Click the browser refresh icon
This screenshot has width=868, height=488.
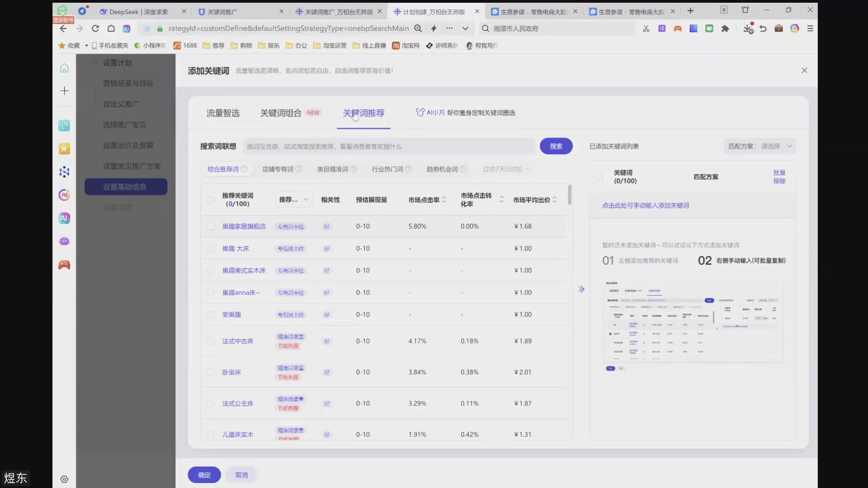95,28
